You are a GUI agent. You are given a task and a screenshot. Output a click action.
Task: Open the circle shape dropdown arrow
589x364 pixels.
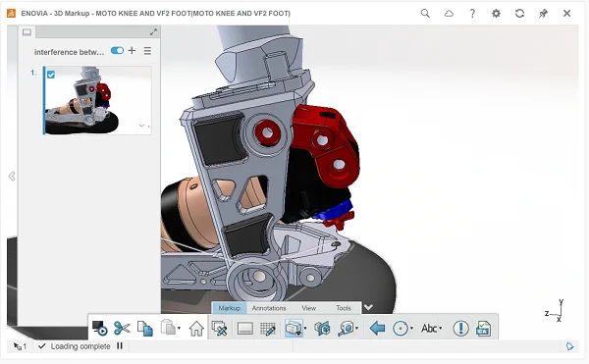pos(411,329)
